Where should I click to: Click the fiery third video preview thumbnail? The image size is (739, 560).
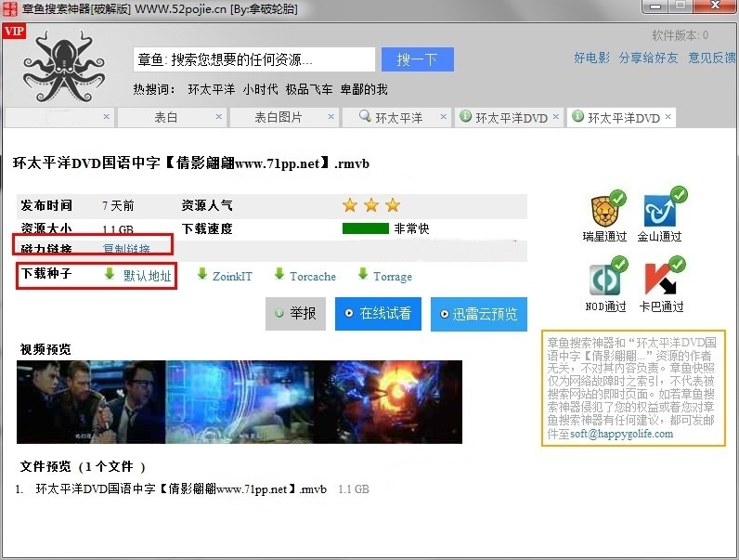coord(388,402)
